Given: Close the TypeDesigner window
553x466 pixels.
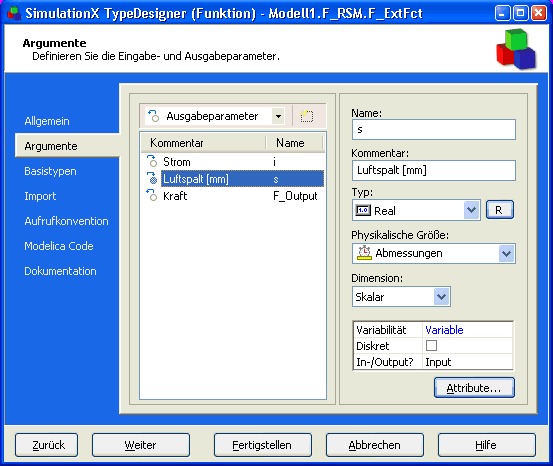Looking at the screenshot, I should point(539,13).
